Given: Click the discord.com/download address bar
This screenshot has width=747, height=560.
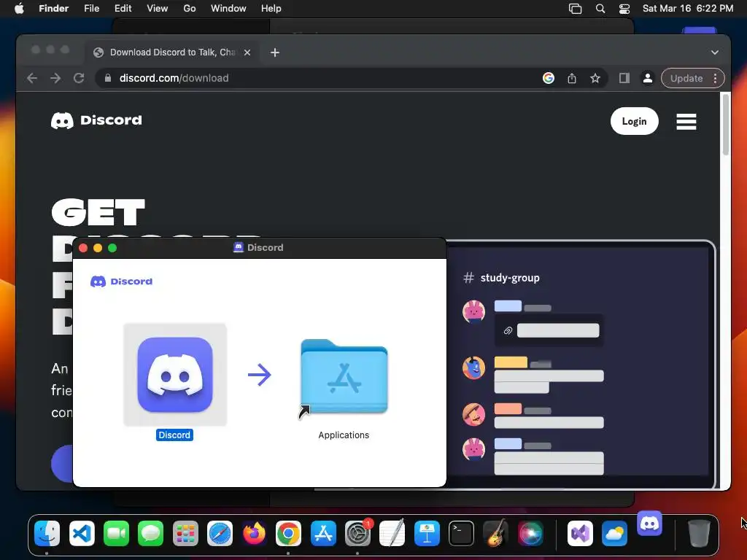Looking at the screenshot, I should click(x=174, y=78).
